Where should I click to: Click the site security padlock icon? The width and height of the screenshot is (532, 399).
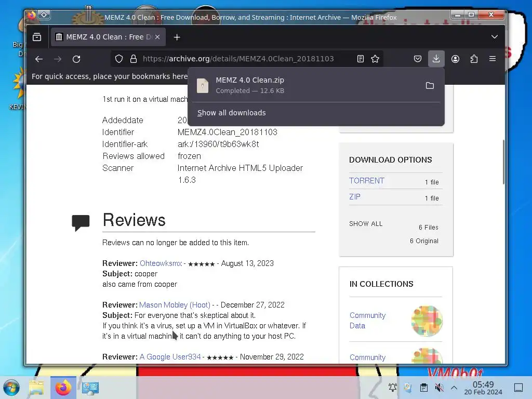point(134,59)
